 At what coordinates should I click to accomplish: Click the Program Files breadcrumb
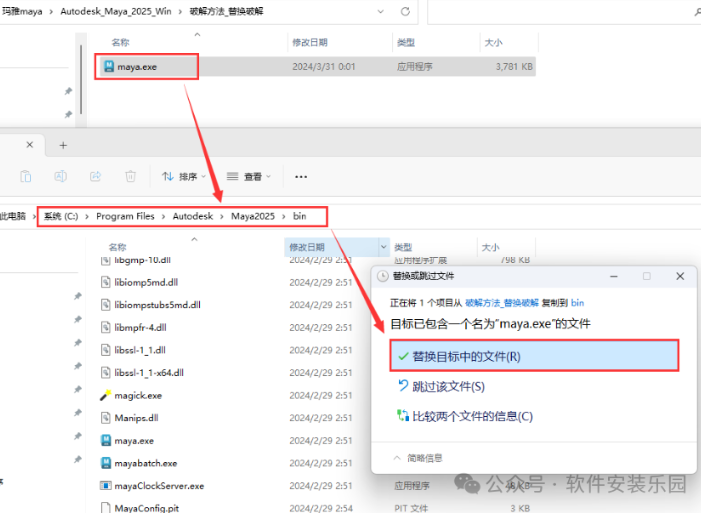[125, 216]
